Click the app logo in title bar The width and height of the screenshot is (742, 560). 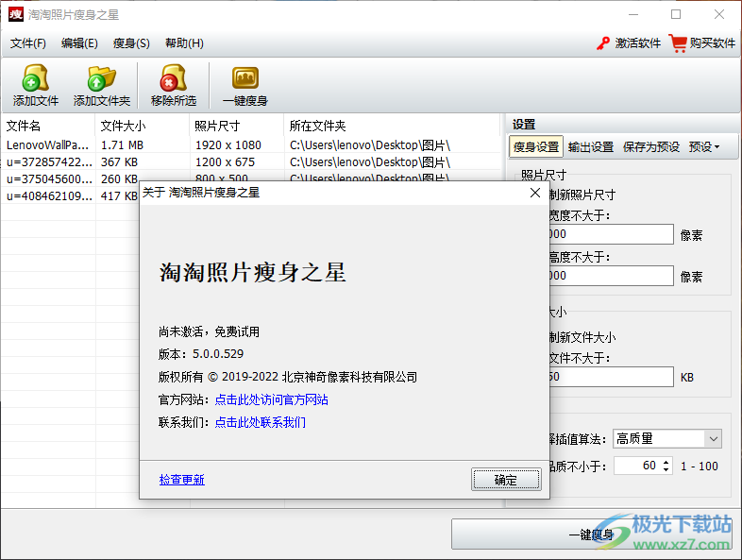[x=16, y=15]
